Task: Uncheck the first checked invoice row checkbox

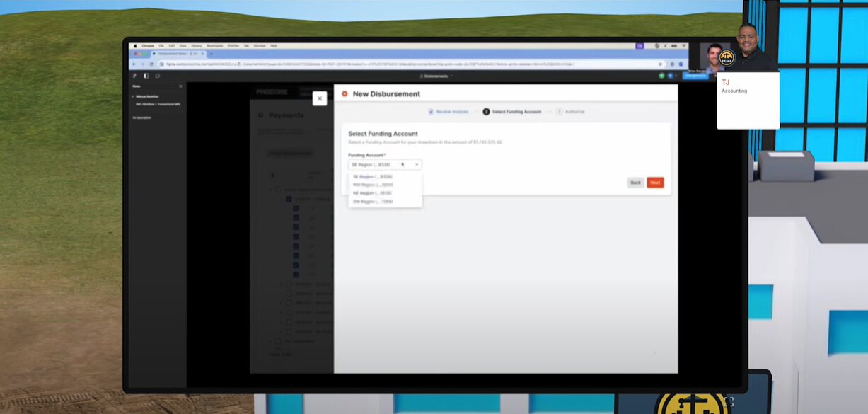Action: (x=296, y=209)
